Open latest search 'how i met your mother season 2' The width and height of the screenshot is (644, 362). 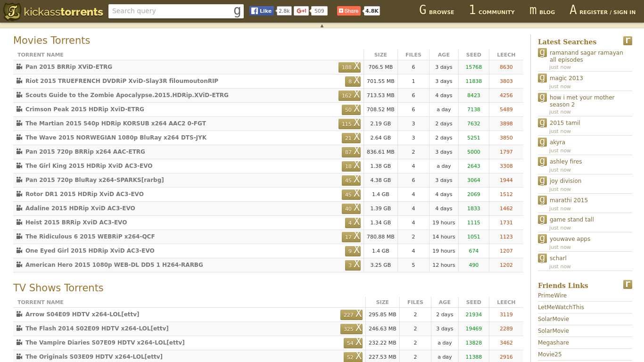pyautogui.click(x=582, y=101)
